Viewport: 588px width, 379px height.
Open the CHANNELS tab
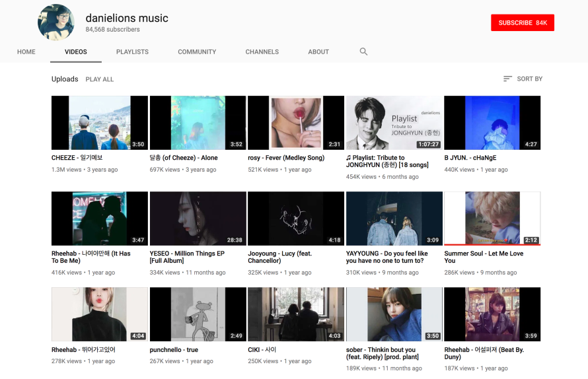click(x=262, y=52)
